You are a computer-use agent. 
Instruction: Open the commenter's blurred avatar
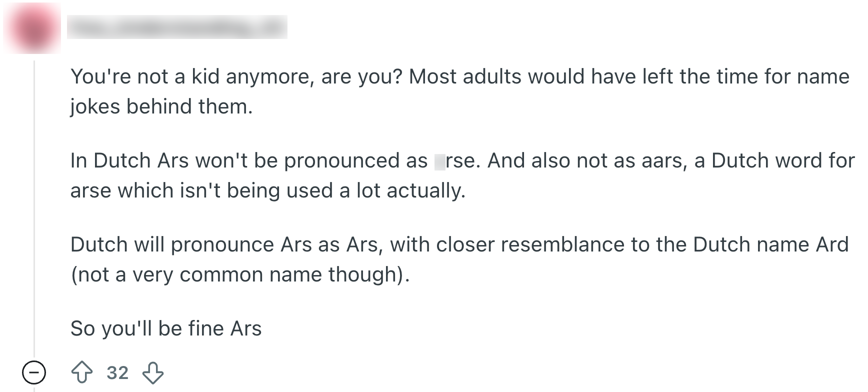pyautogui.click(x=32, y=27)
